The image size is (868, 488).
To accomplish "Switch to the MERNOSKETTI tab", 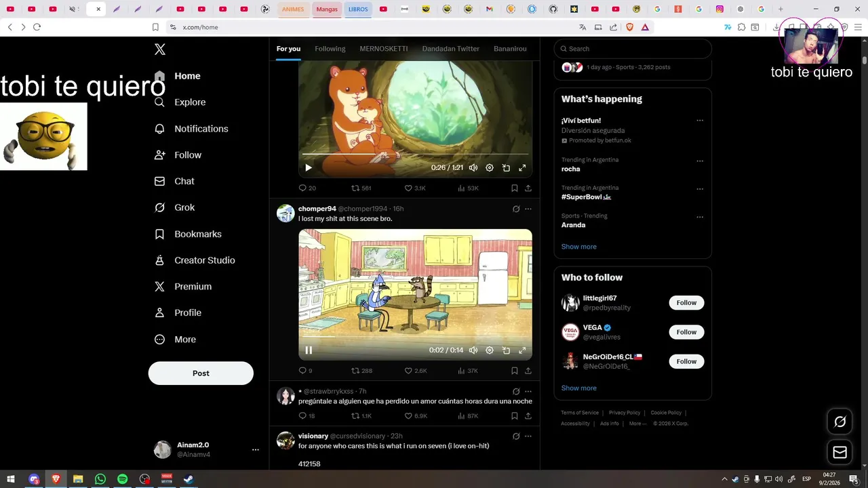I will (384, 49).
